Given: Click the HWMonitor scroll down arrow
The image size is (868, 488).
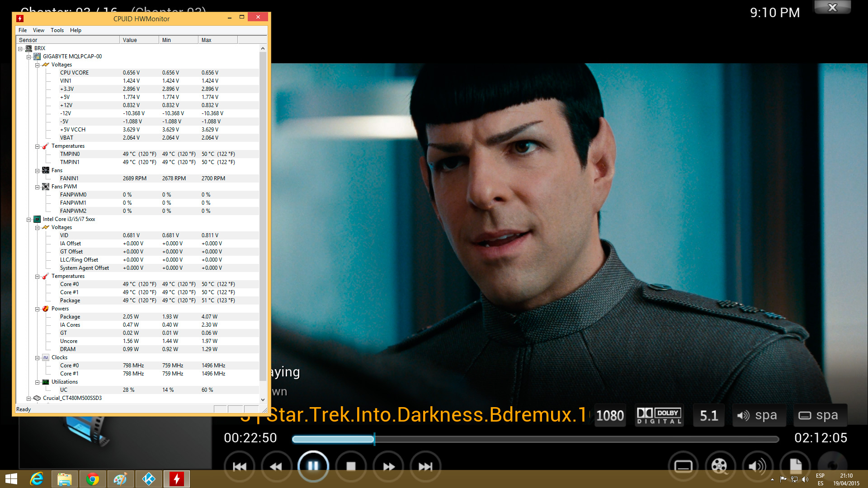Looking at the screenshot, I should pyautogui.click(x=263, y=399).
